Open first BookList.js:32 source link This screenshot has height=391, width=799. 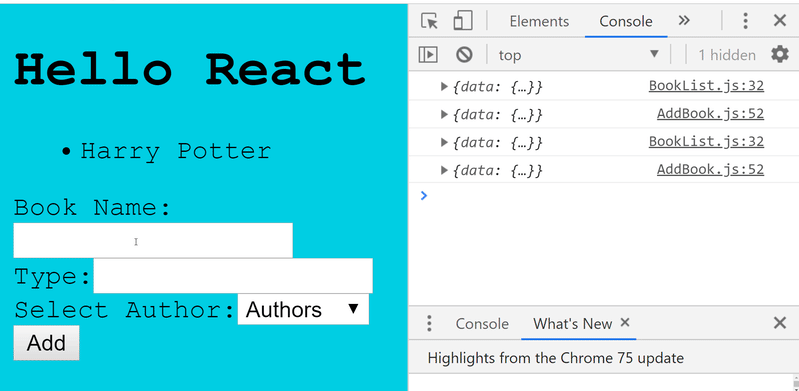pyautogui.click(x=706, y=86)
